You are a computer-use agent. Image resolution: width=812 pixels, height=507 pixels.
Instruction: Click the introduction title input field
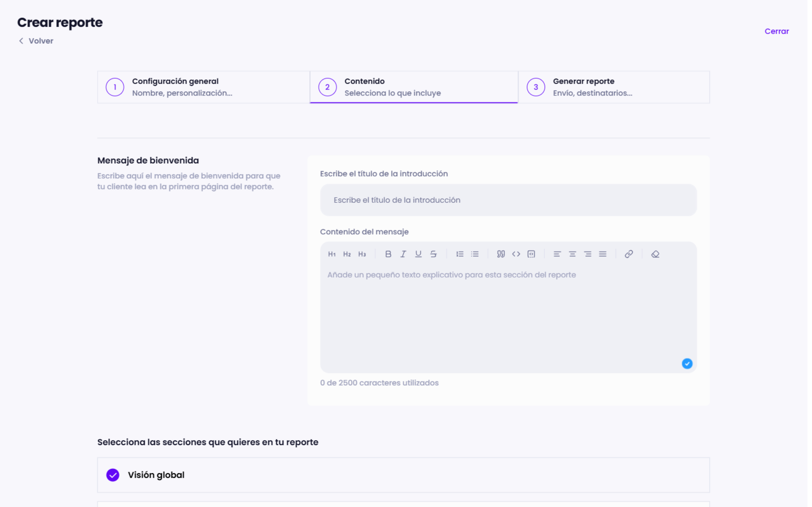click(x=508, y=200)
